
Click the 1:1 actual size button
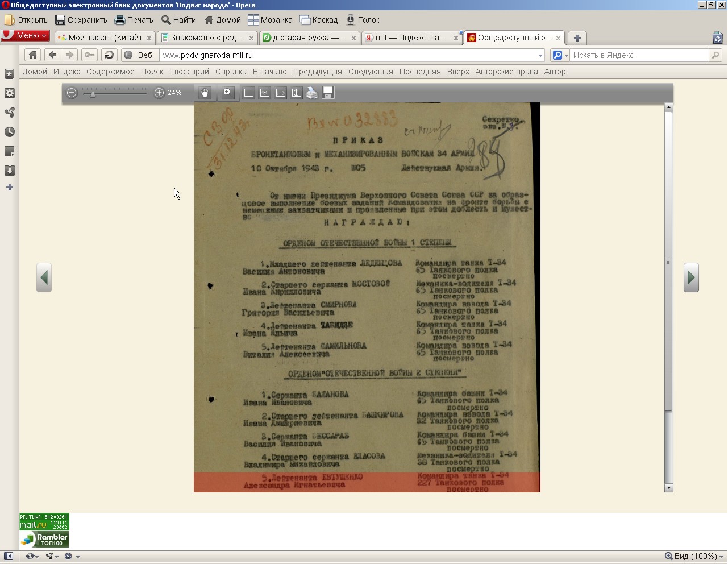click(x=265, y=93)
